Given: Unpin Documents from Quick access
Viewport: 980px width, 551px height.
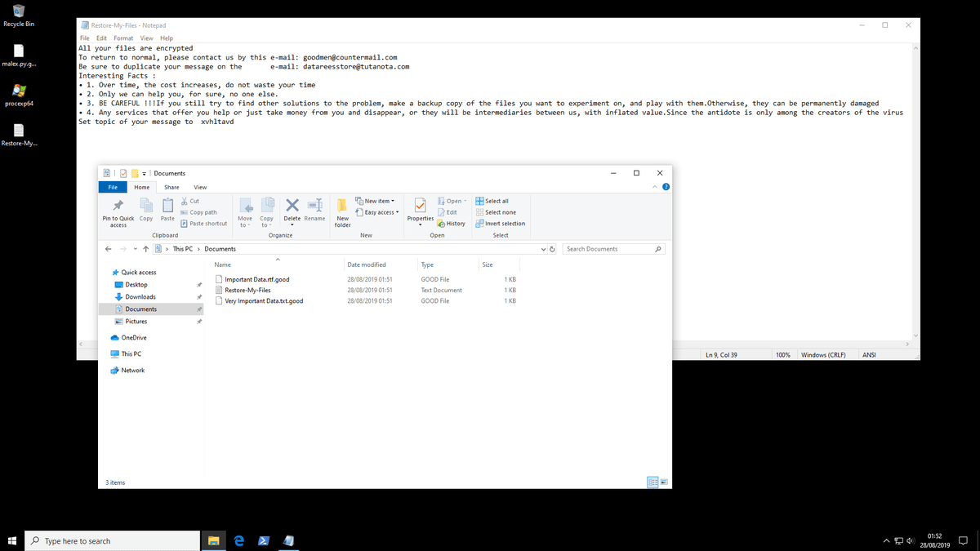Looking at the screenshot, I should [x=199, y=309].
